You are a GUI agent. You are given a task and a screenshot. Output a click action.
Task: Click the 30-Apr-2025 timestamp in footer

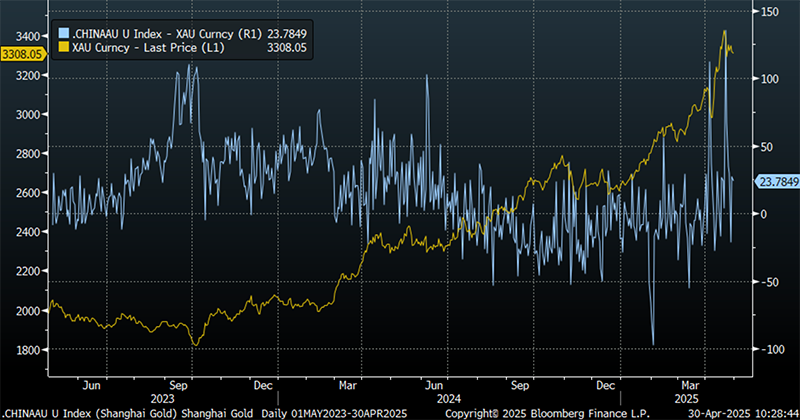(x=720, y=413)
